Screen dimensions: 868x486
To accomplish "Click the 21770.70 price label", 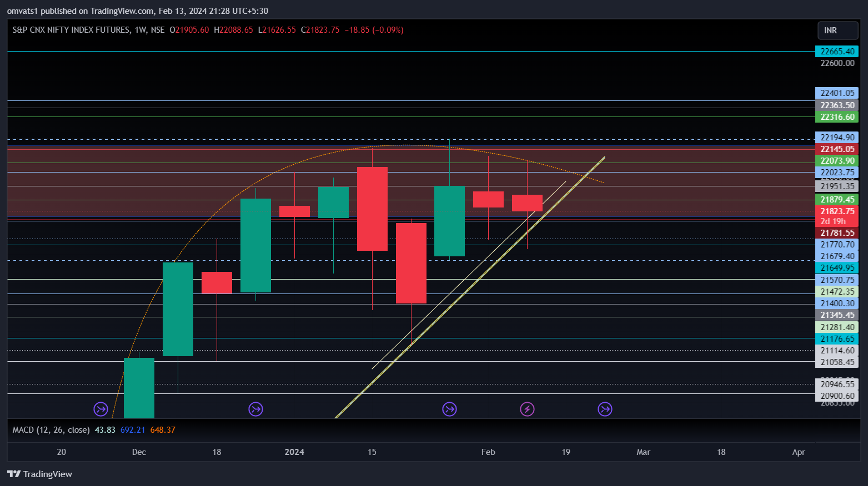I will pos(837,245).
